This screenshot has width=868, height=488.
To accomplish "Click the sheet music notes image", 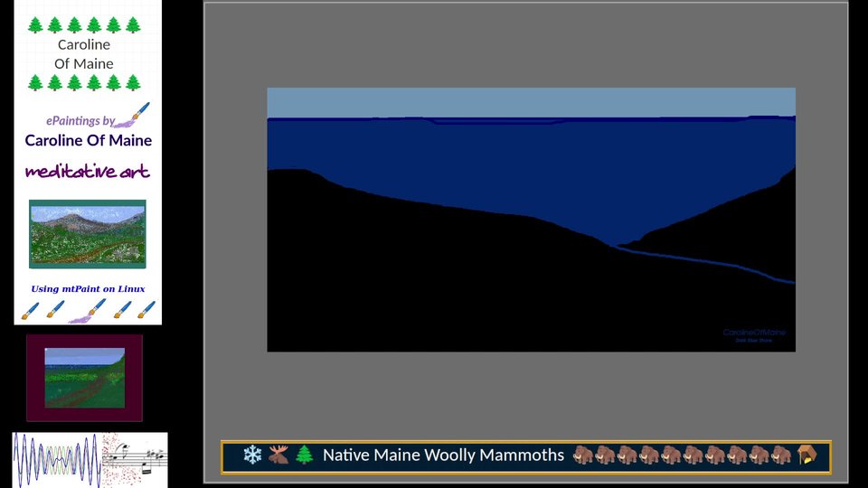I will [135, 460].
